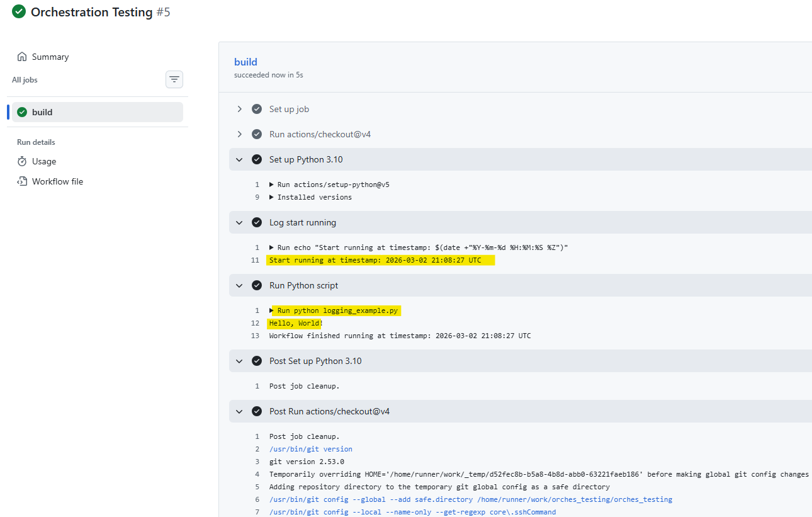This screenshot has width=812, height=517.
Task: Select the build job in sidebar
Action: point(42,112)
